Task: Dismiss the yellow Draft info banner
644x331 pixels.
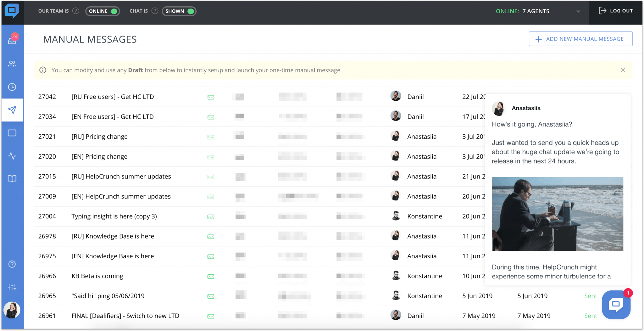Action: (x=623, y=70)
